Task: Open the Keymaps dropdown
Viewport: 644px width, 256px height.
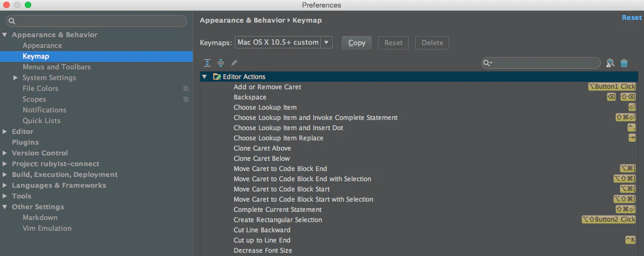Action: pos(284,42)
